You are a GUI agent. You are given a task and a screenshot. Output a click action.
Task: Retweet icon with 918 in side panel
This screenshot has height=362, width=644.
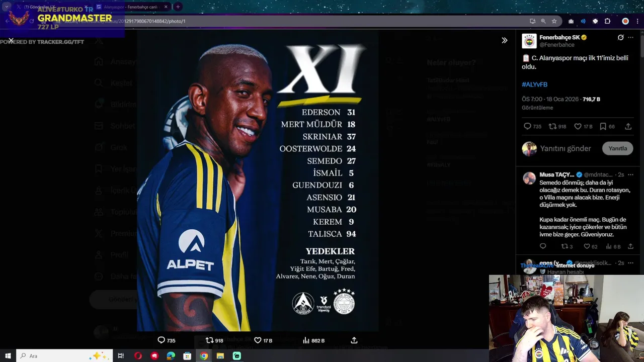(552, 127)
